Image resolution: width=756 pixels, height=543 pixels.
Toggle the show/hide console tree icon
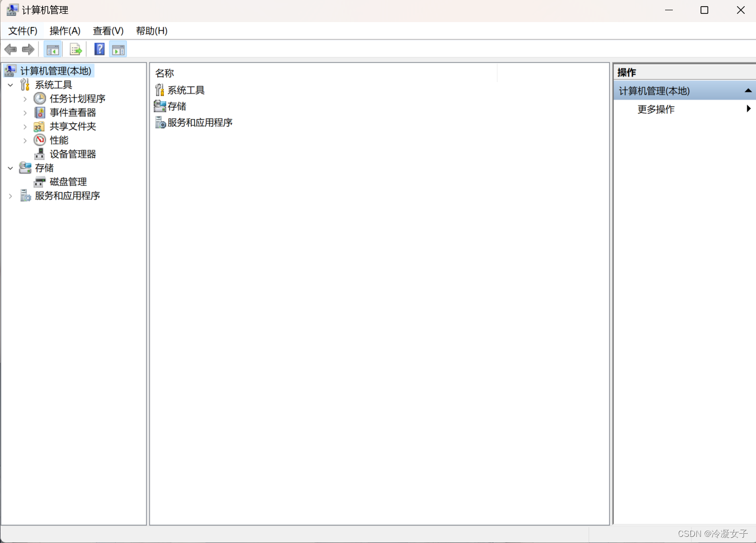coord(53,50)
